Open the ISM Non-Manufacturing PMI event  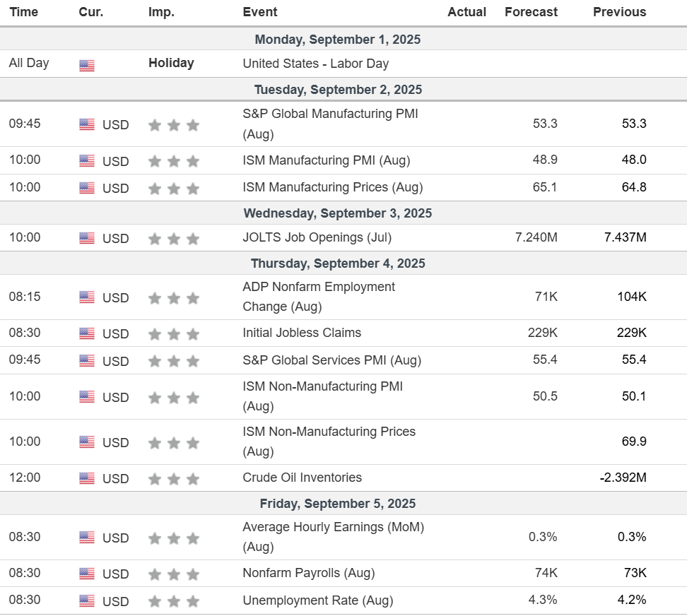point(323,396)
